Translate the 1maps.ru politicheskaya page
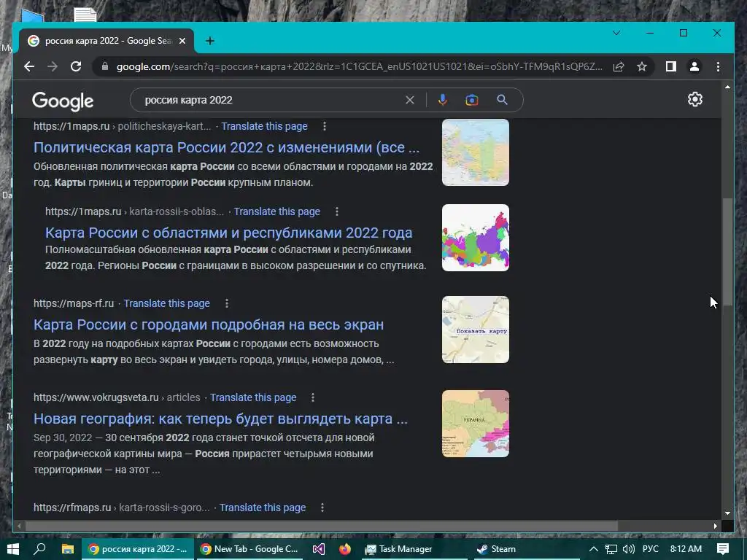Screen dimensions: 747x560 click(264, 126)
